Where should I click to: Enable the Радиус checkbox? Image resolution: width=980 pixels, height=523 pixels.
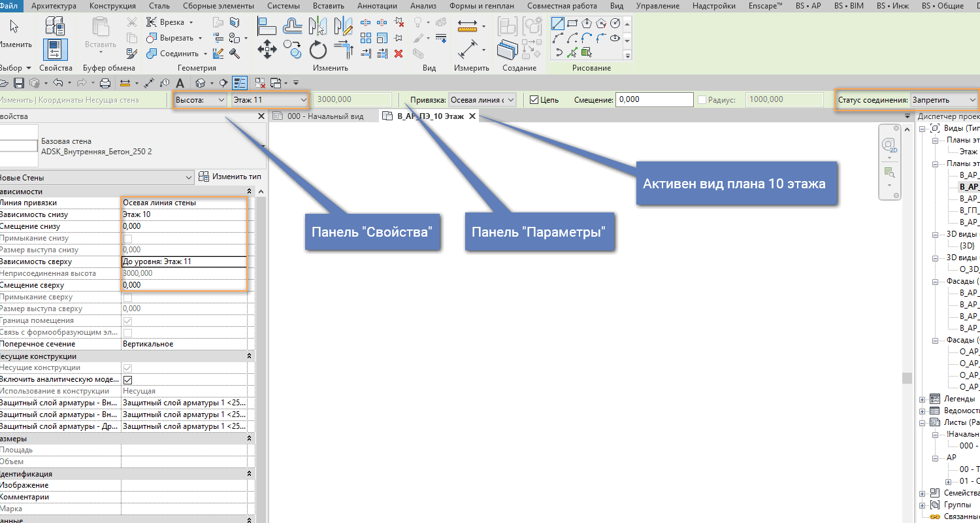pyautogui.click(x=702, y=100)
